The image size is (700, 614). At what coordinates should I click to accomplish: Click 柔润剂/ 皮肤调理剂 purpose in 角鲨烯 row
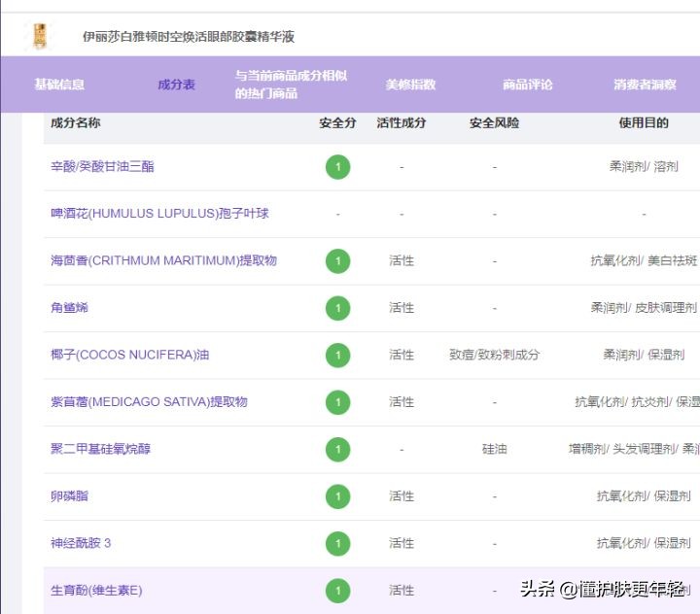644,308
